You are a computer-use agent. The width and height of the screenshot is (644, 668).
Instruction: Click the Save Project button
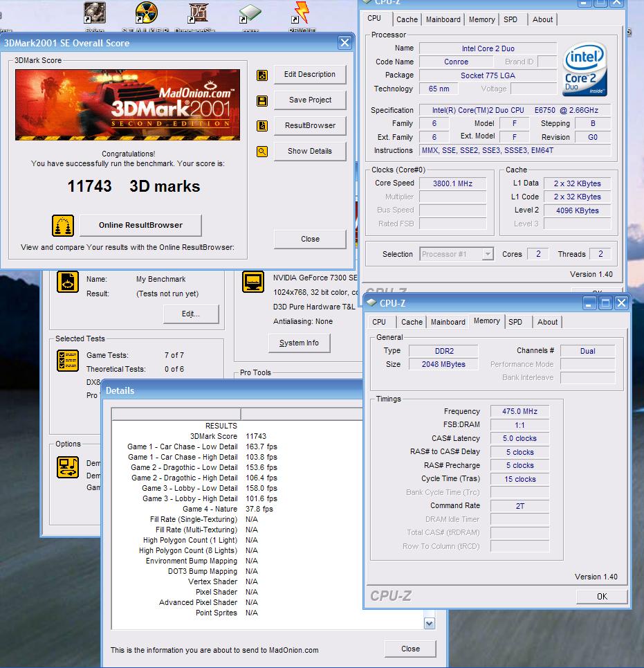coord(310,100)
